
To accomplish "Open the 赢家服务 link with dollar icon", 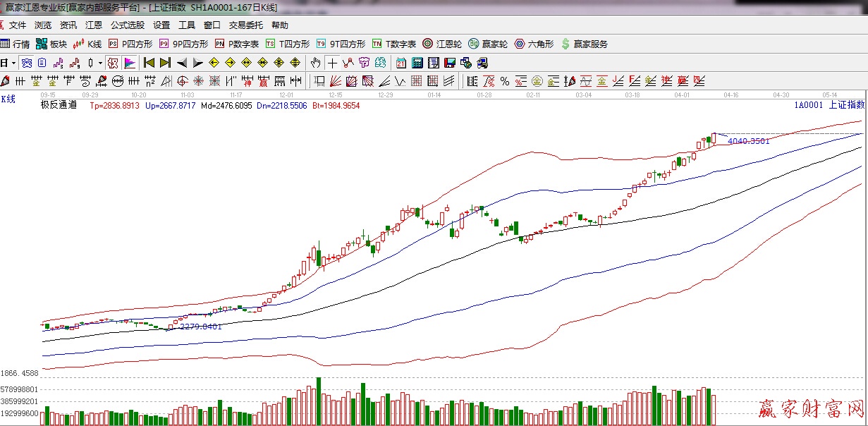I will pos(585,44).
